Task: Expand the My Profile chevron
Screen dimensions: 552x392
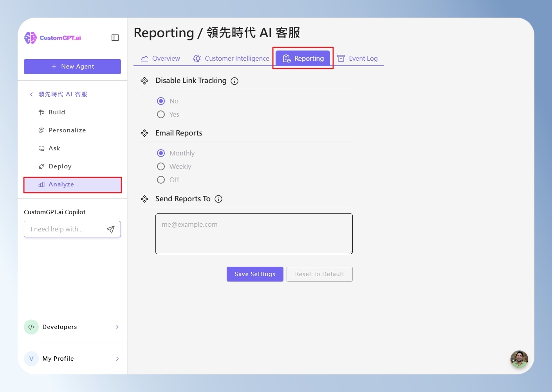Action: click(x=117, y=359)
